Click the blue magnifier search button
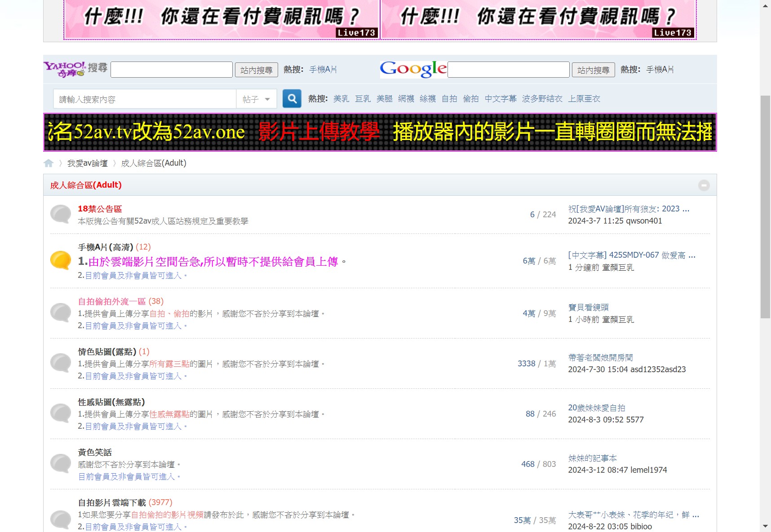 click(x=292, y=99)
